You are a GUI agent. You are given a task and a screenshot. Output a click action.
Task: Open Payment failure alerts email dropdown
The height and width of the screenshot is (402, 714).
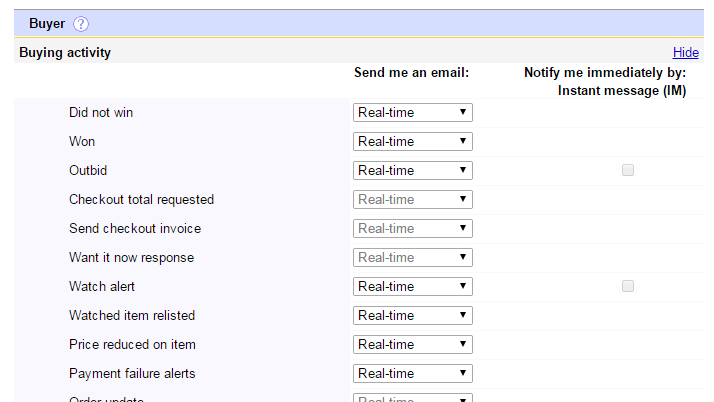tap(413, 373)
